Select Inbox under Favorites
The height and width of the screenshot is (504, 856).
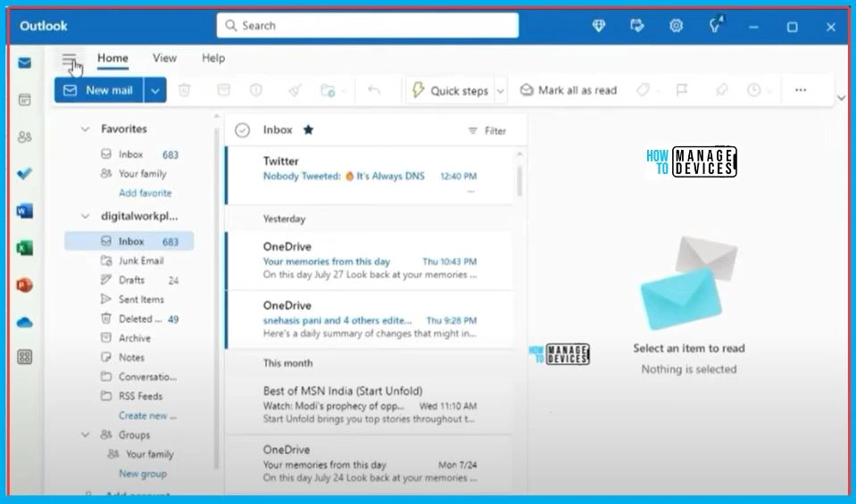[129, 154]
